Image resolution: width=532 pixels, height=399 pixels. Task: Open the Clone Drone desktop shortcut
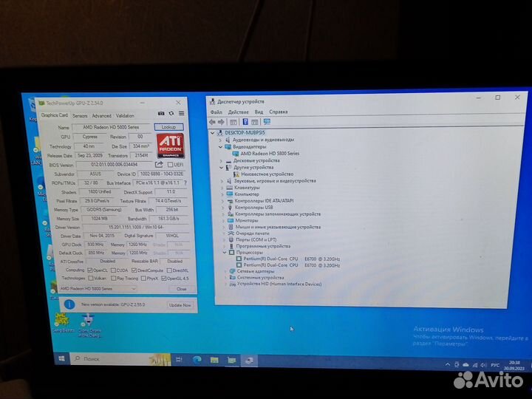(x=89, y=325)
